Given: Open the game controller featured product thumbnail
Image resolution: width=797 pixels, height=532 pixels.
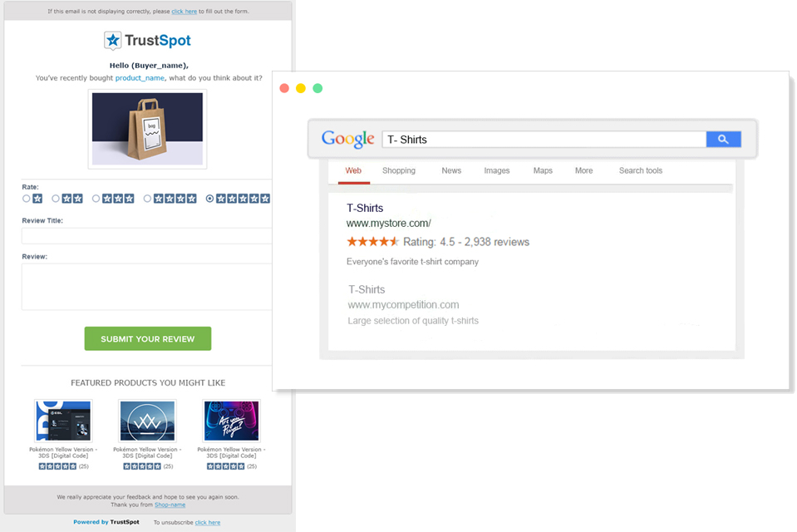Looking at the screenshot, I should [x=231, y=421].
